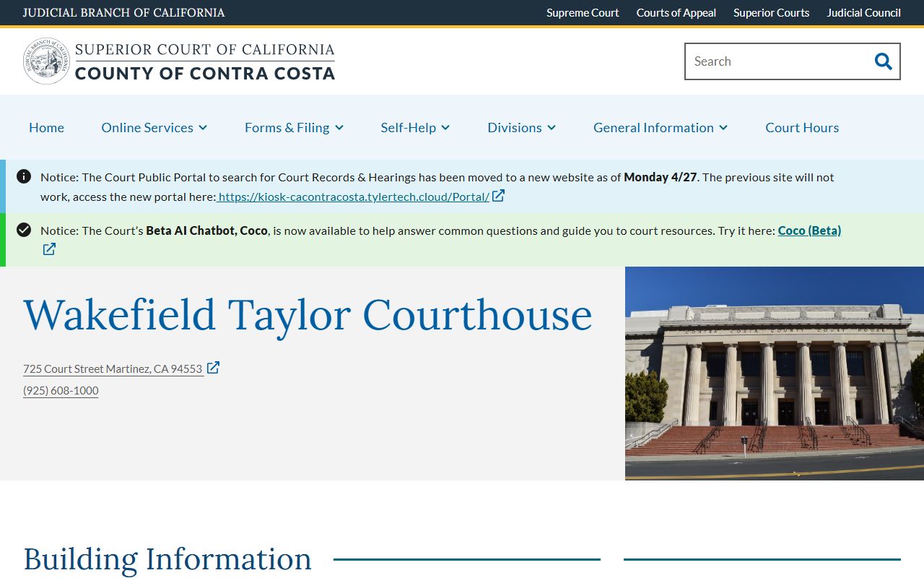Click the magnifying glass search icon
Viewport: 924px width, 578px height.
(883, 61)
